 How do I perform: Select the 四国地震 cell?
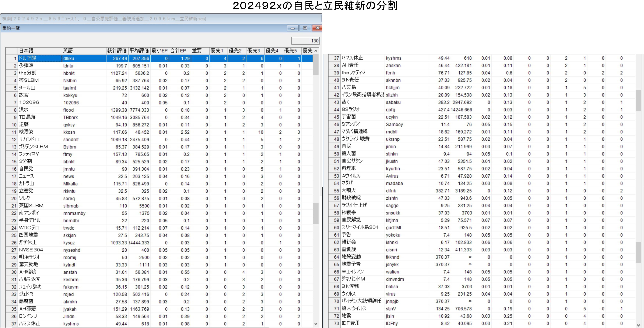coord(40,235)
